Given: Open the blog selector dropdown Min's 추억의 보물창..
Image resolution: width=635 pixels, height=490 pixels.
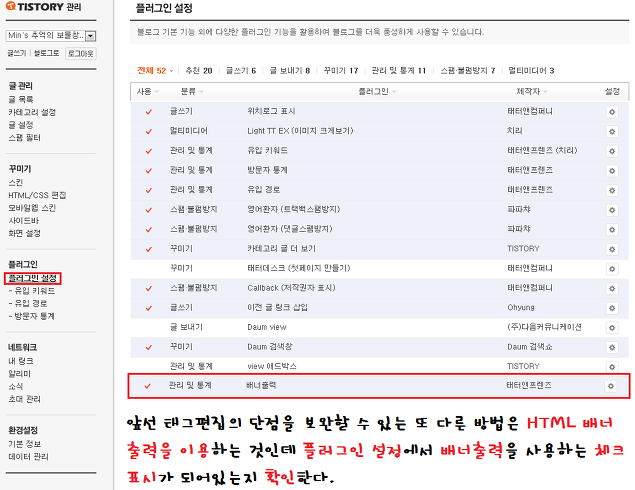Looking at the screenshot, I should coord(51,36).
